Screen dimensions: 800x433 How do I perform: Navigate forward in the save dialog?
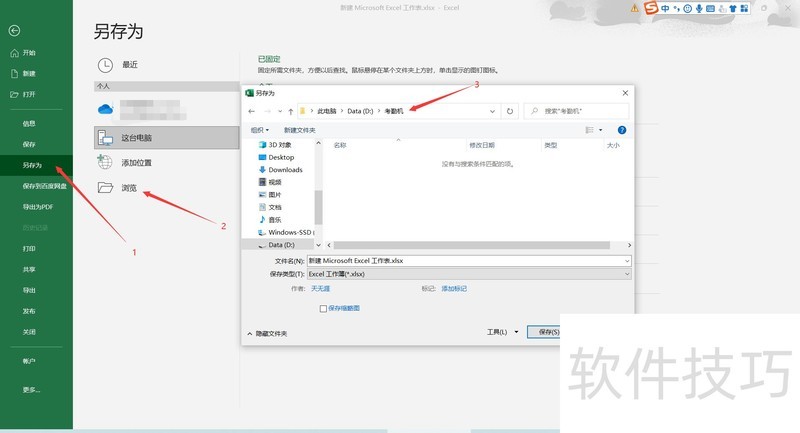[x=267, y=111]
